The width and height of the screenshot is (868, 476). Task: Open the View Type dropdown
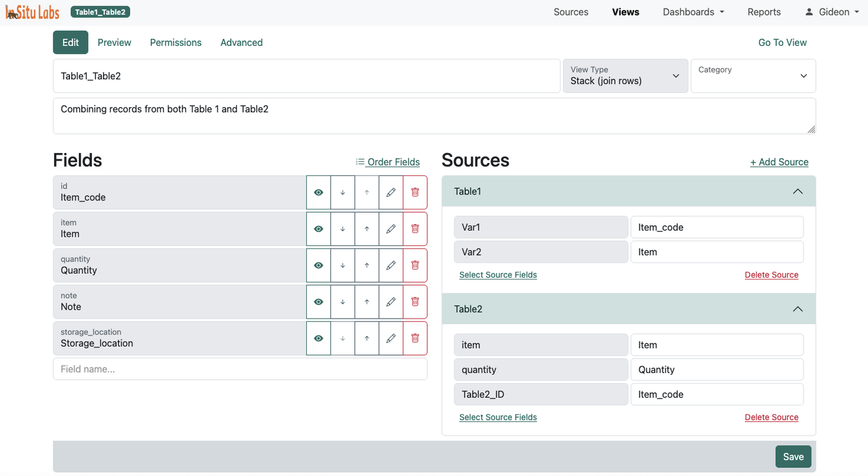[625, 76]
